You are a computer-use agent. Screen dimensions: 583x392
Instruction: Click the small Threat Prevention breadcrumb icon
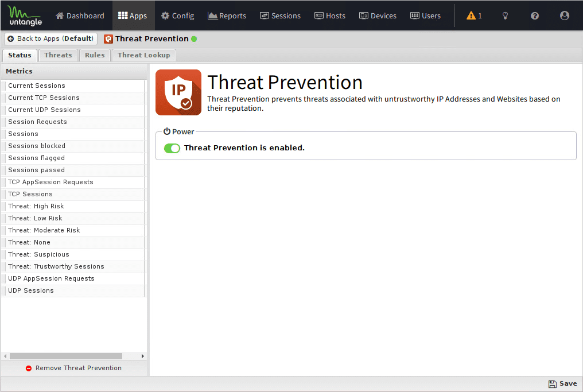click(108, 39)
